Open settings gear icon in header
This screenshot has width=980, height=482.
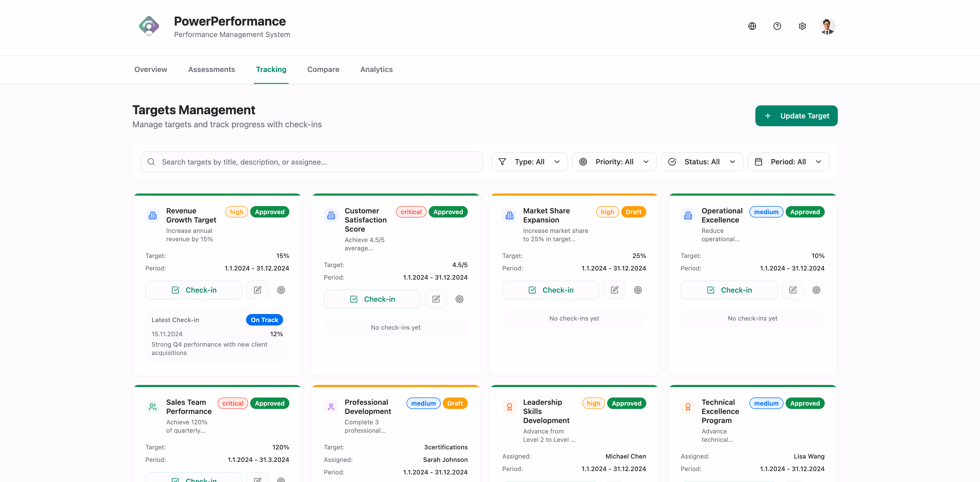pos(802,26)
